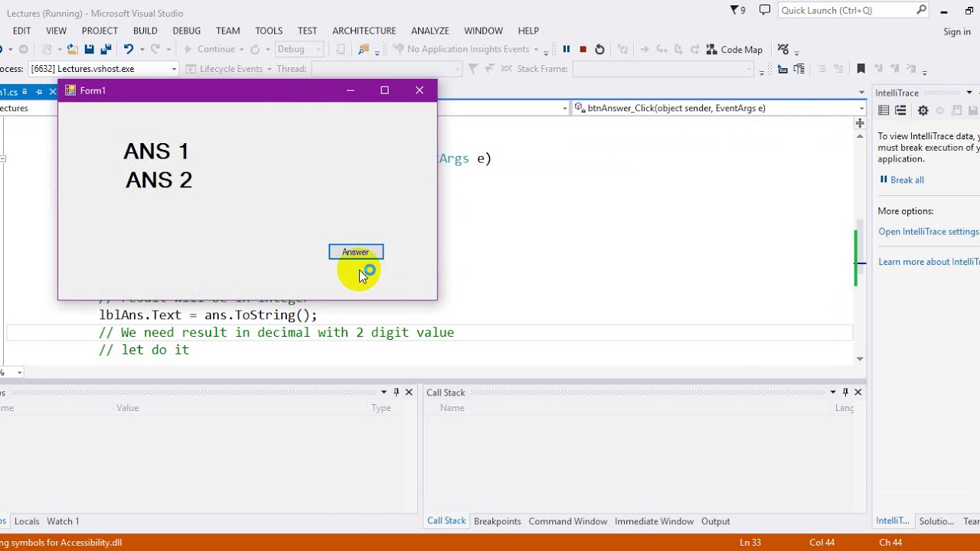Show IntelliTrace events list view icon
Viewport: 980px width, 551px height.
[x=884, y=111]
